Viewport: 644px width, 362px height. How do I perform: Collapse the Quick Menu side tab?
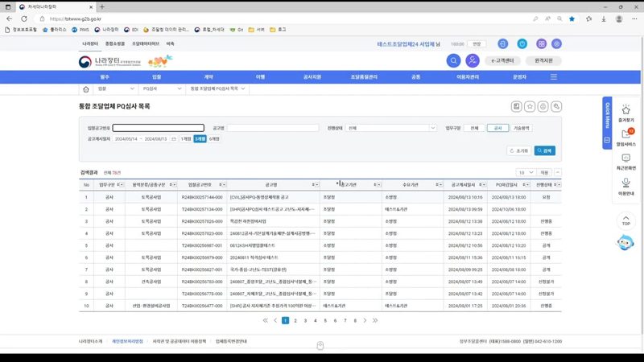pos(607,140)
